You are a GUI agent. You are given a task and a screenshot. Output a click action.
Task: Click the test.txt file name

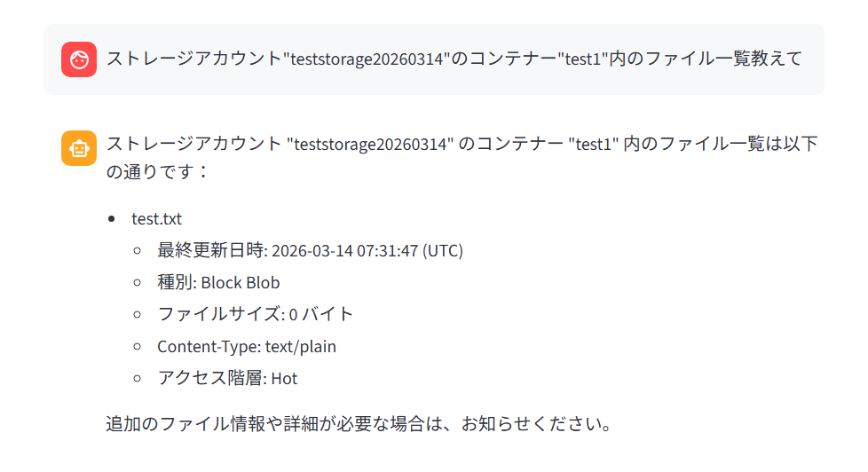coord(156,218)
